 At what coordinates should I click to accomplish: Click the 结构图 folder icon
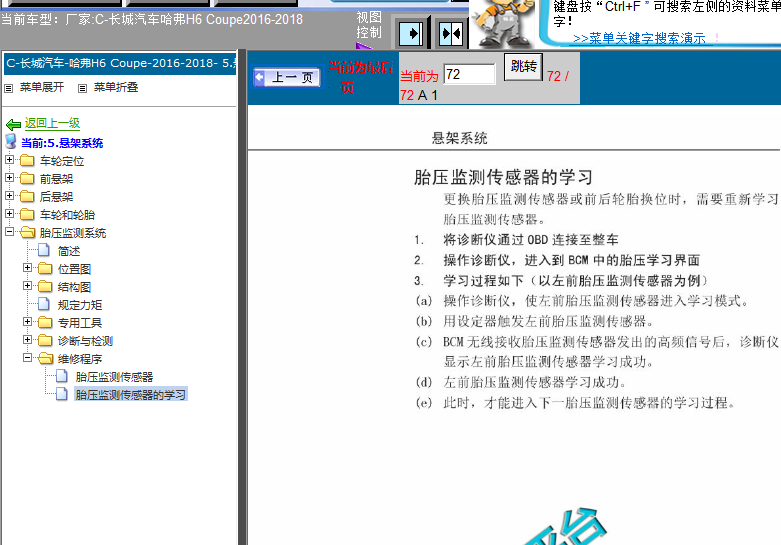click(45, 286)
